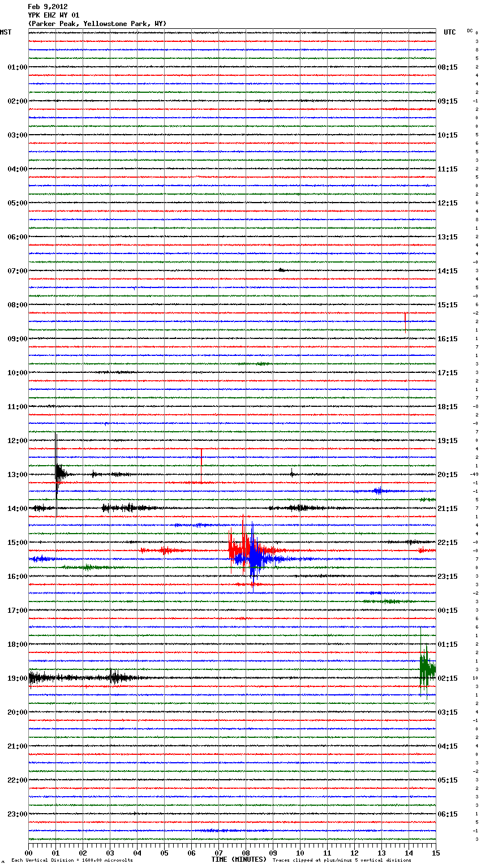Click the UTC time label 16:15

pyautogui.click(x=448, y=339)
